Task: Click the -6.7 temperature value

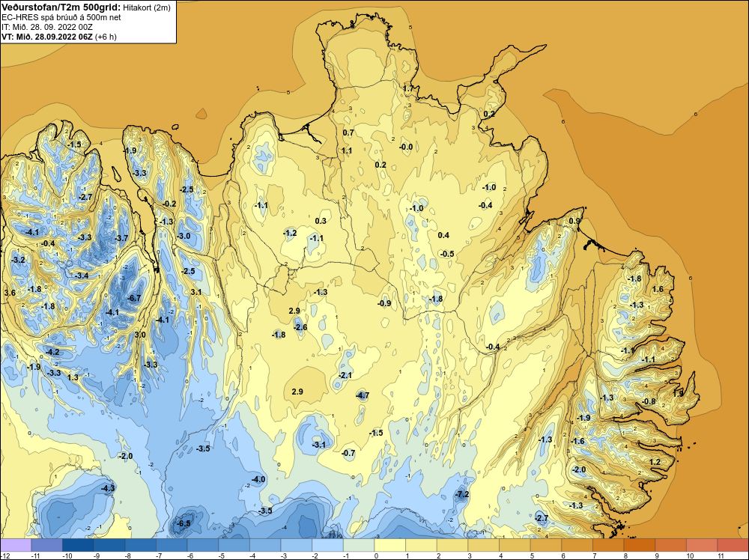Action: 134,298
